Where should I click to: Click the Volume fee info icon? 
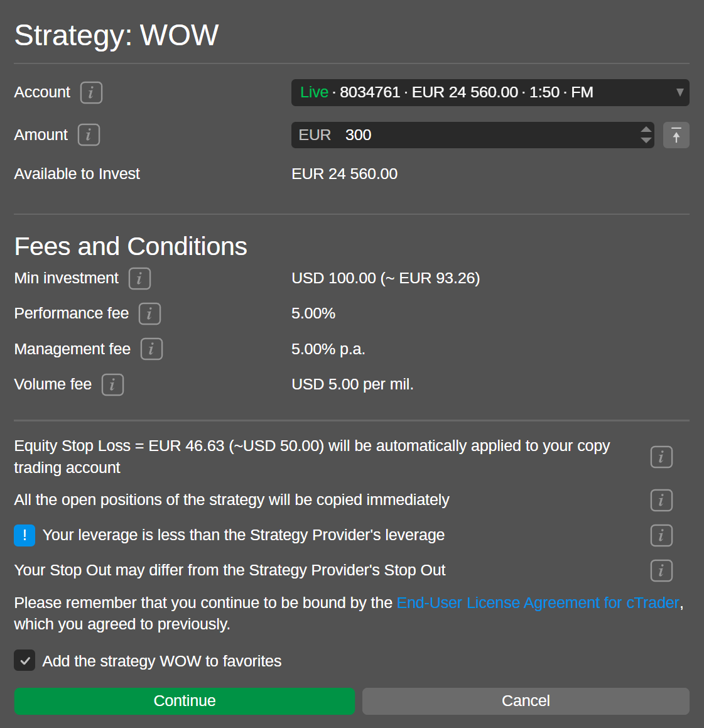coord(112,384)
